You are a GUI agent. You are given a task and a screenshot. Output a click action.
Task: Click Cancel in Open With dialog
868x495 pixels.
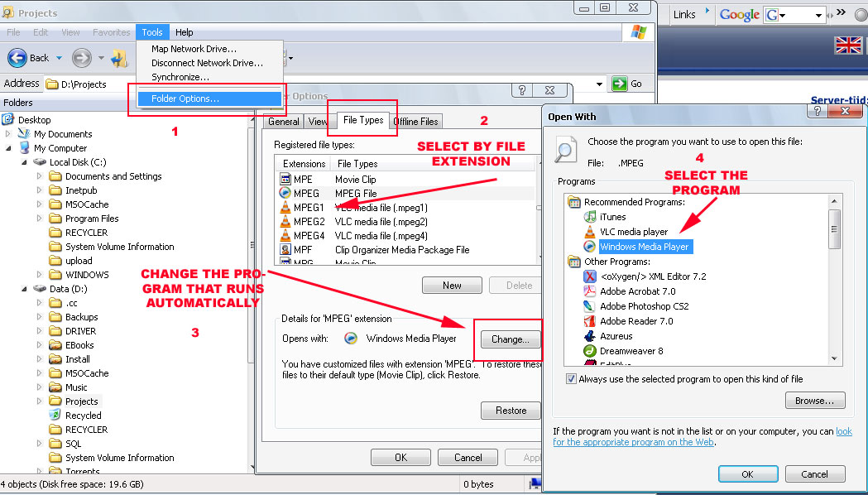pos(815,474)
